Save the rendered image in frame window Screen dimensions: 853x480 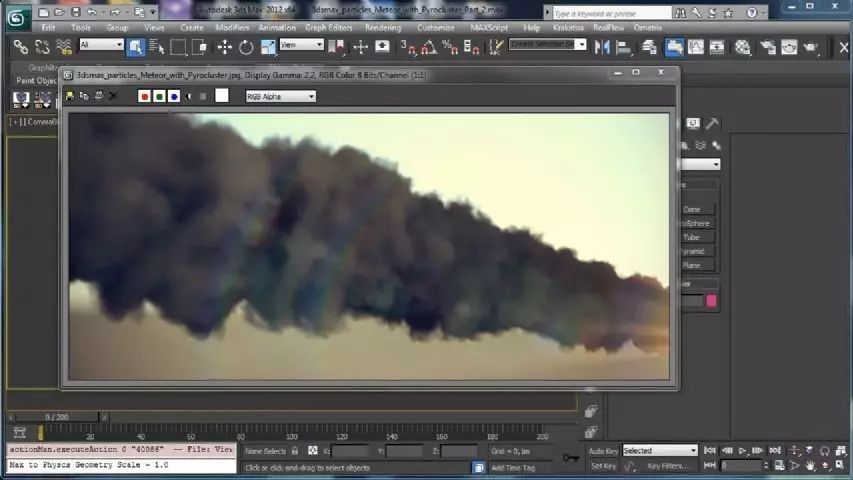[x=70, y=96]
